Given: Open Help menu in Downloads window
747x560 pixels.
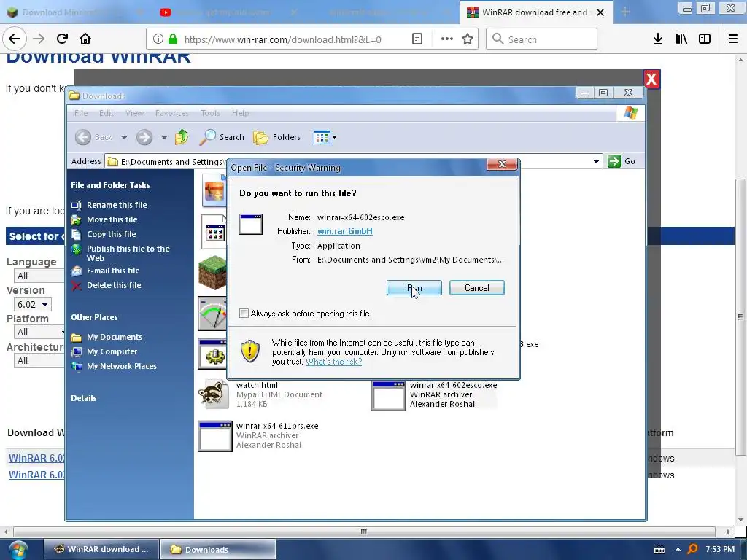Looking at the screenshot, I should pyautogui.click(x=240, y=113).
